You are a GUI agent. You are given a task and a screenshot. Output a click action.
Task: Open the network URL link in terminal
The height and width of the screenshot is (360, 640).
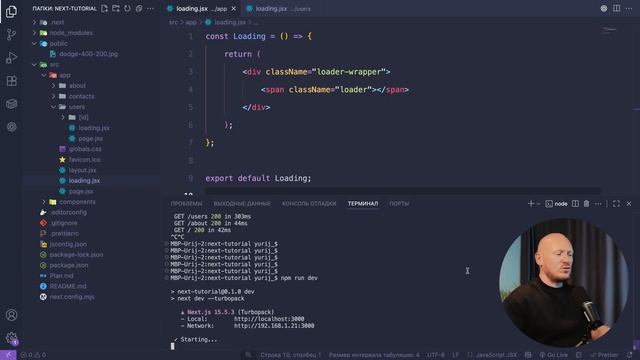point(274,326)
